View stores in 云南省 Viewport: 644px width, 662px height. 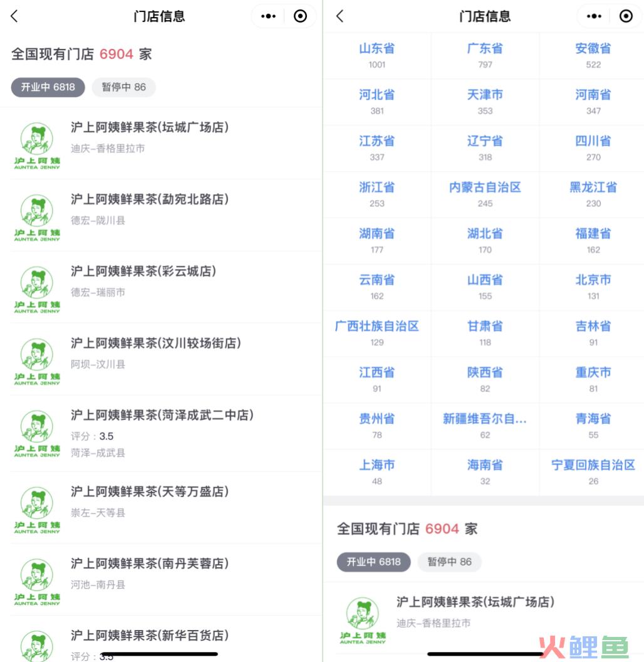point(377,287)
